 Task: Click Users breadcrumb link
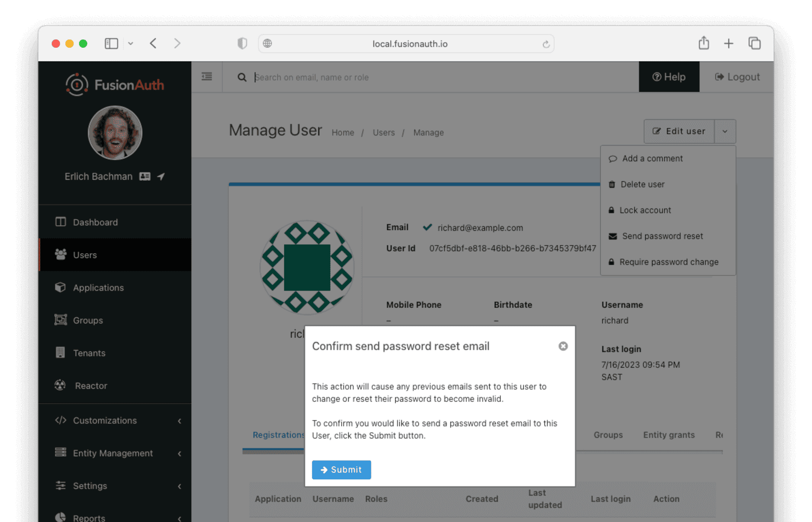[x=384, y=132]
